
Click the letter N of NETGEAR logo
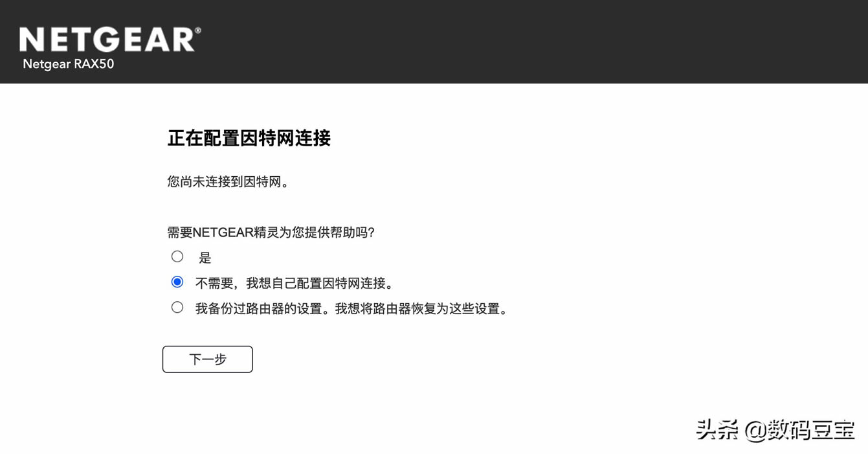(x=30, y=40)
